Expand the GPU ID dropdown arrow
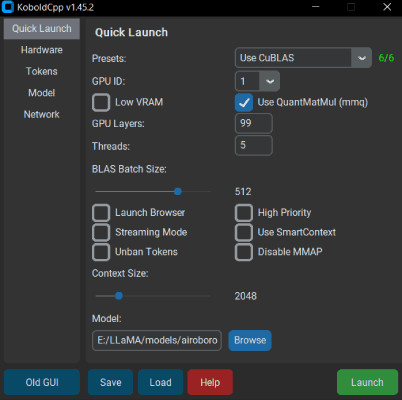This screenshot has height=400, width=402. [269, 81]
